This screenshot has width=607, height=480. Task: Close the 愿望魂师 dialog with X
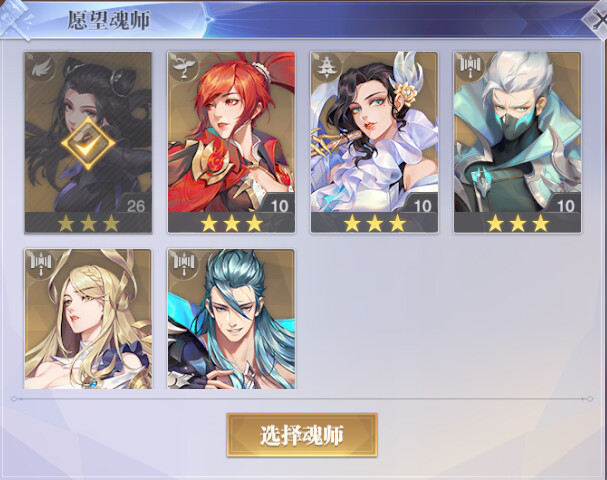(x=597, y=21)
